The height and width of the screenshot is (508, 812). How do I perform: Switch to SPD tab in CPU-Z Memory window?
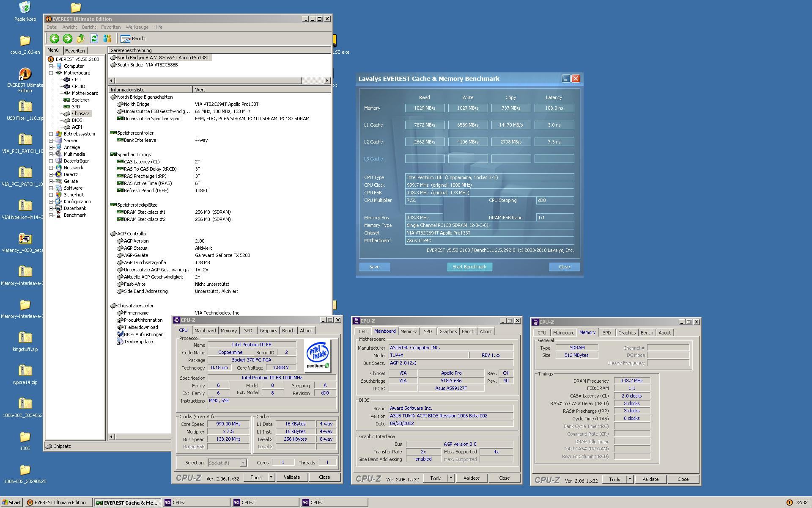tap(606, 333)
